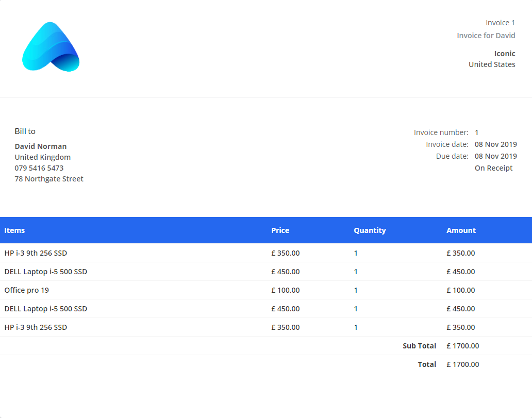Click the "Due date:" label
This screenshot has height=418, width=532.
coord(452,156)
